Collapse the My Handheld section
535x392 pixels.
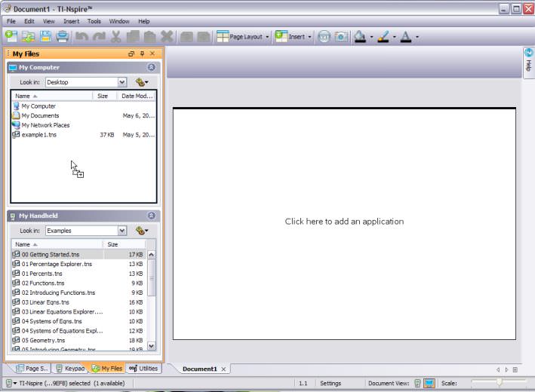[x=151, y=216]
